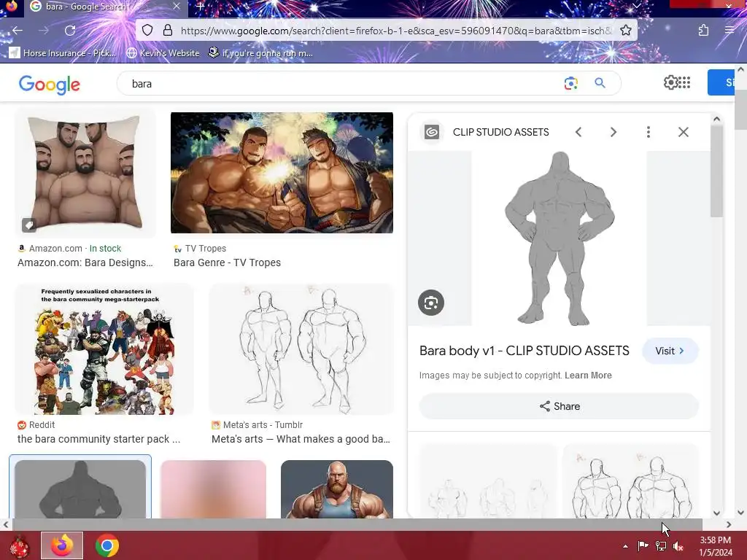Click the CLIP STUDIO ASSETS panel header text
The image size is (747, 560).
[500, 132]
